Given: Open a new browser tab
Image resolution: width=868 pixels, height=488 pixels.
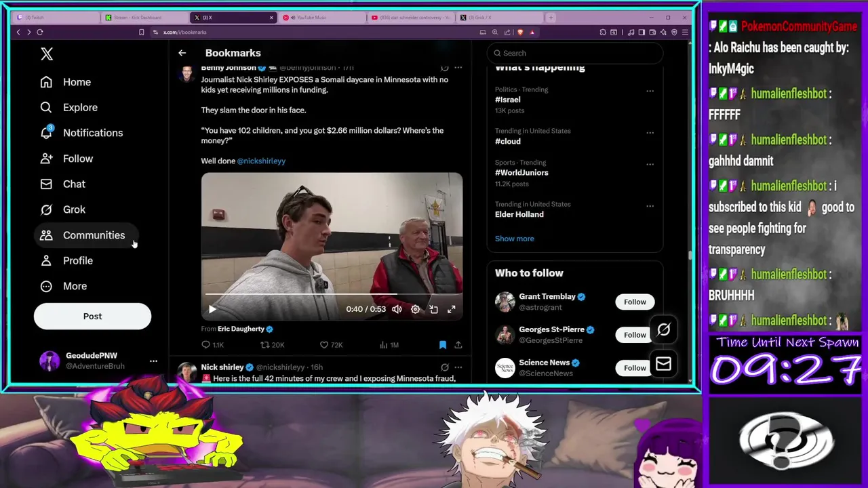Looking at the screenshot, I should [551, 18].
